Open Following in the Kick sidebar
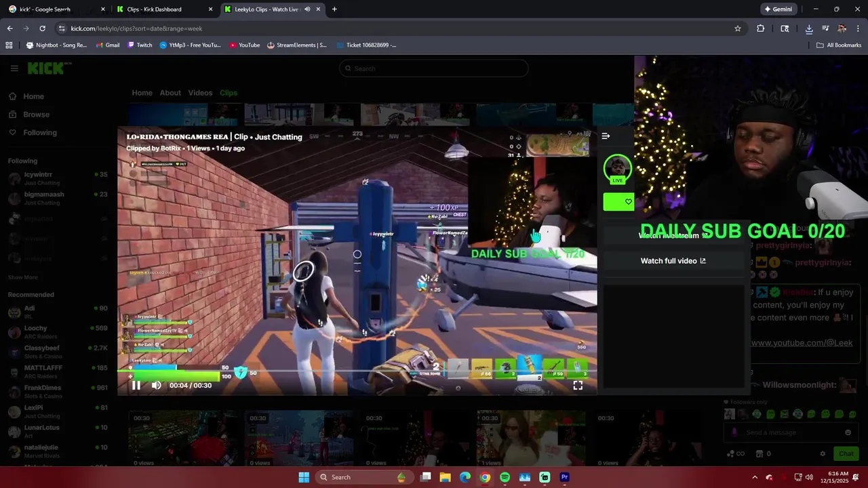 (33, 133)
